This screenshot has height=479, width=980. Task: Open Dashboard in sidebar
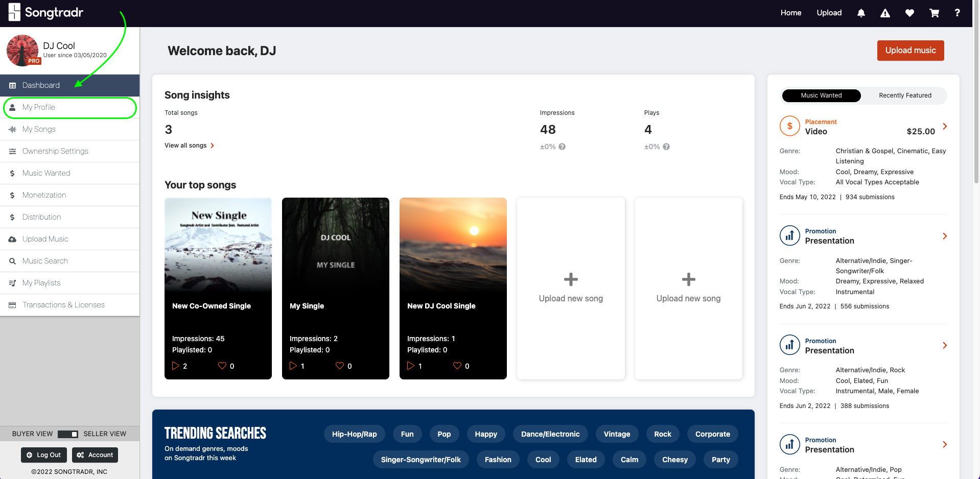click(x=69, y=85)
